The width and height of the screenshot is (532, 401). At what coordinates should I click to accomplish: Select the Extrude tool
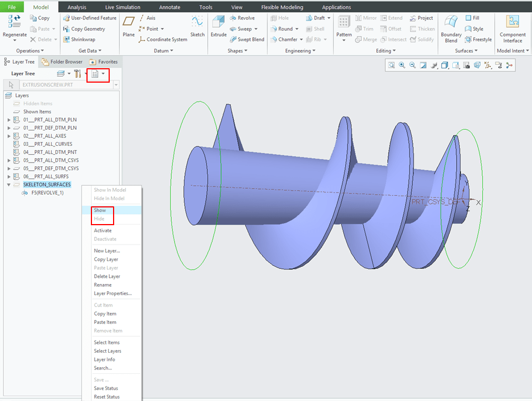[218, 26]
